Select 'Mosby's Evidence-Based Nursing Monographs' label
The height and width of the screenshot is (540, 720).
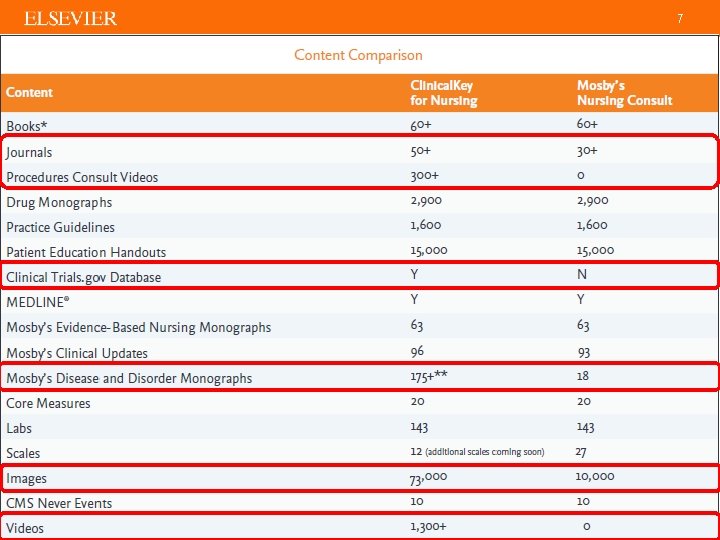139,327
